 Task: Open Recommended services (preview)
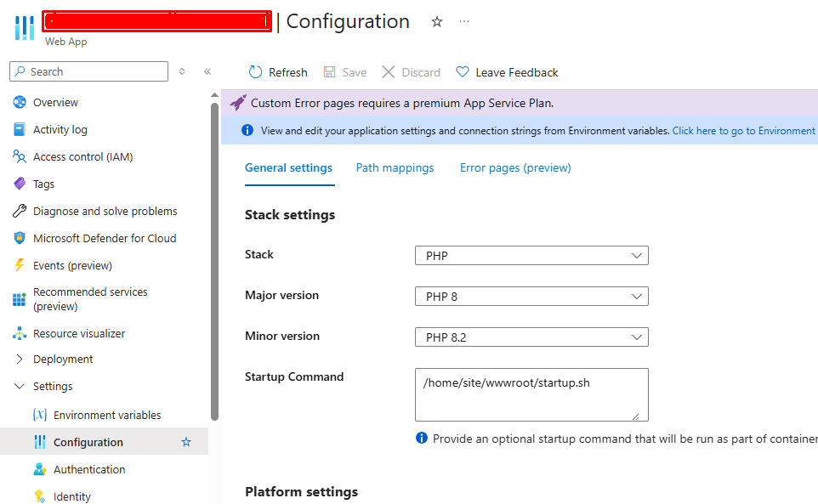click(x=90, y=299)
